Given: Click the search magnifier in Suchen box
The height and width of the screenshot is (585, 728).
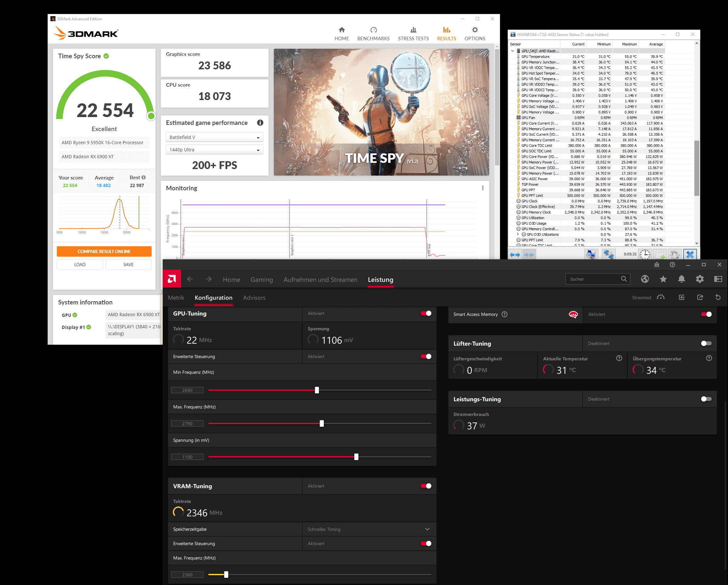Looking at the screenshot, I should click(x=624, y=279).
